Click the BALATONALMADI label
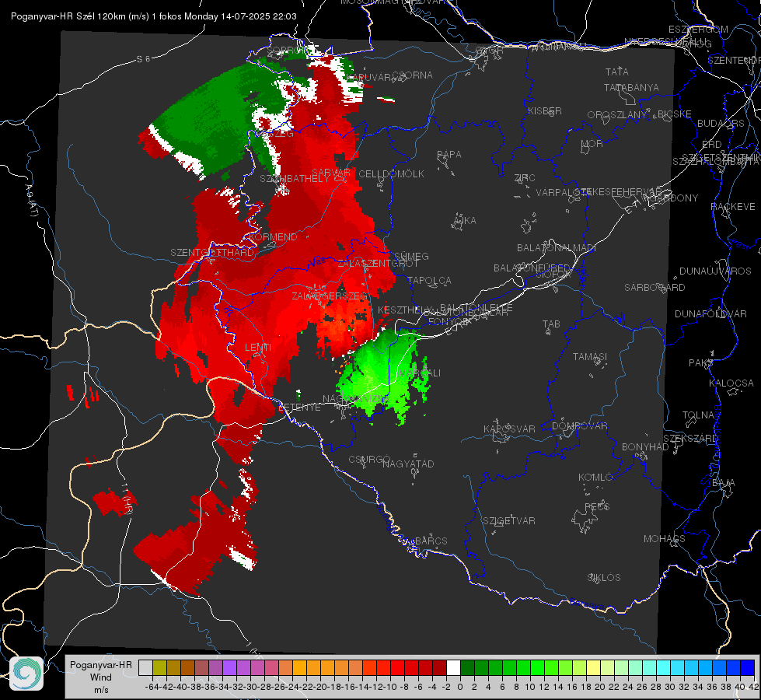Viewport: 761px width, 700px height. tap(557, 248)
